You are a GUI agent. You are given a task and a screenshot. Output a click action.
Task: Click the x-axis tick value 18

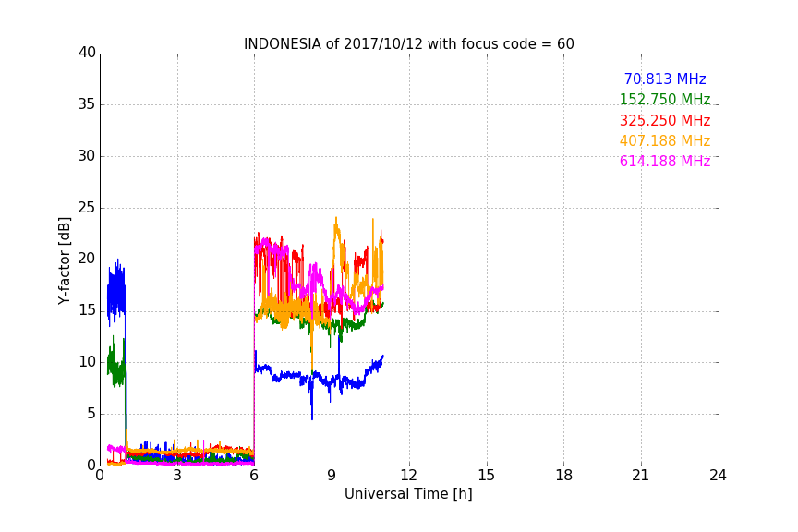coord(564,476)
